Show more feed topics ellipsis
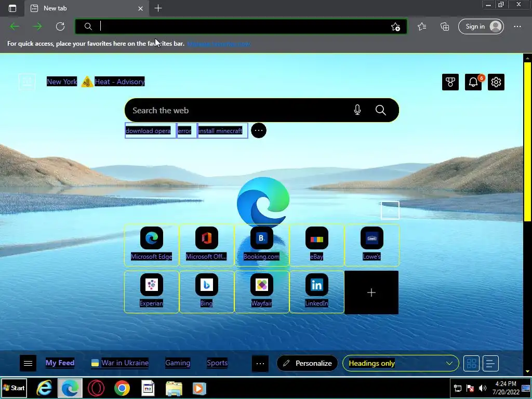Image resolution: width=532 pixels, height=399 pixels. coord(260,363)
